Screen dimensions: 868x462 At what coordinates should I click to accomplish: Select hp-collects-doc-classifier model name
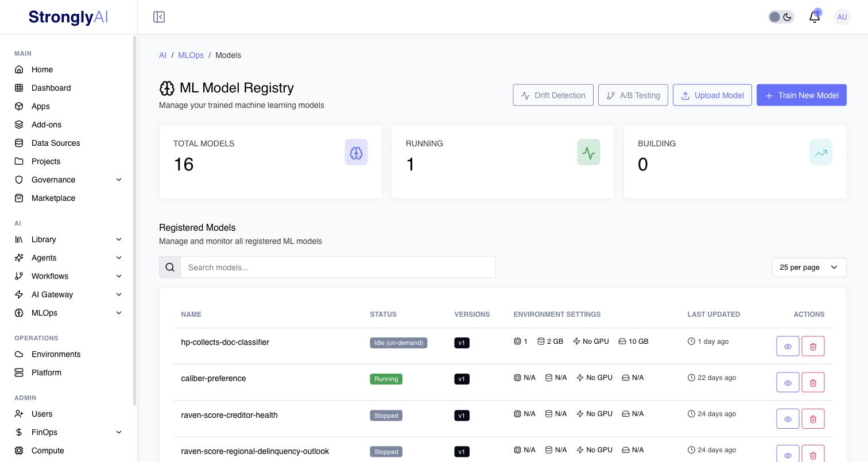coord(225,342)
